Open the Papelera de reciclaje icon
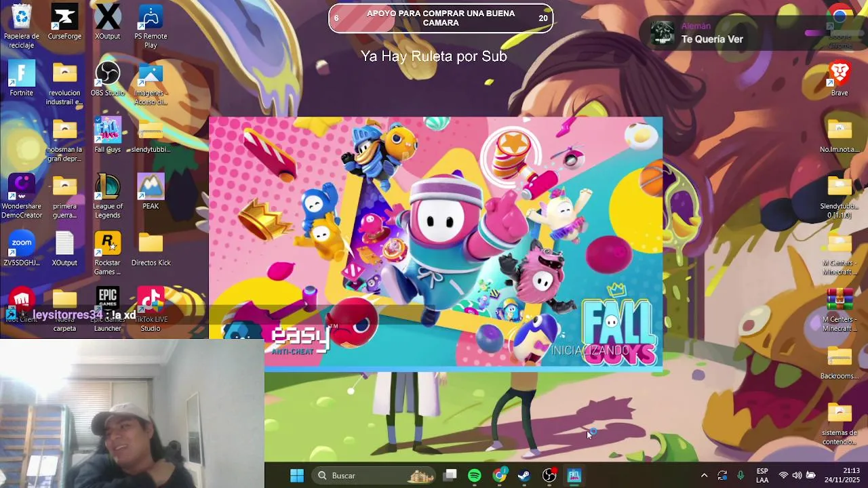The width and height of the screenshot is (868, 488). click(21, 27)
